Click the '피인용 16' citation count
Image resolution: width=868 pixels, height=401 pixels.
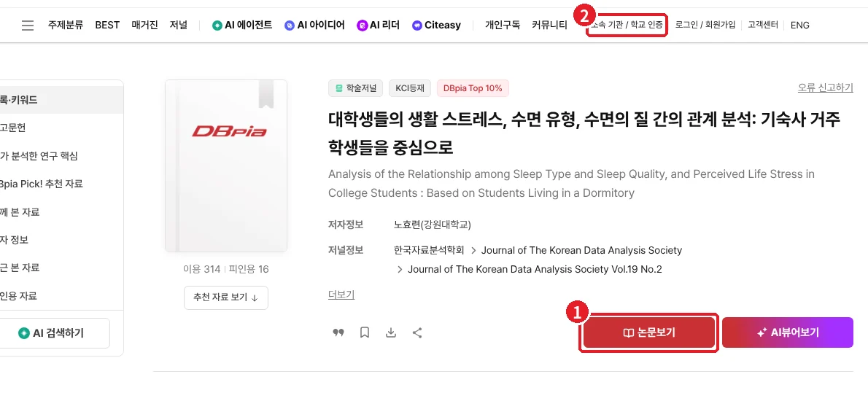pyautogui.click(x=248, y=269)
